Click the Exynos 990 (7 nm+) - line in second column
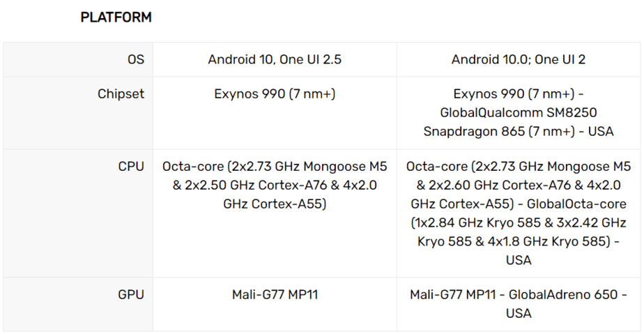This screenshot has height=334, width=644. (x=519, y=93)
